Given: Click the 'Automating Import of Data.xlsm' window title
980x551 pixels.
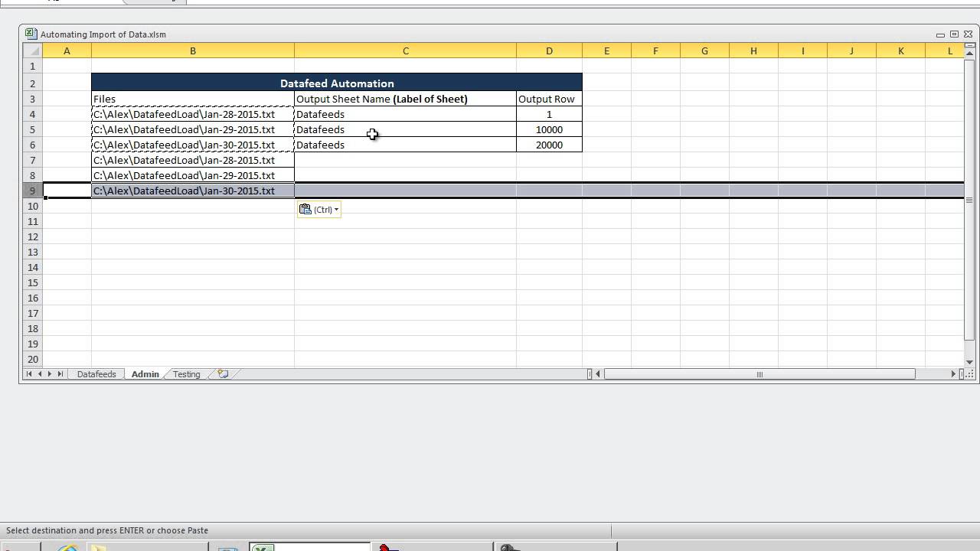Looking at the screenshot, I should 103,34.
